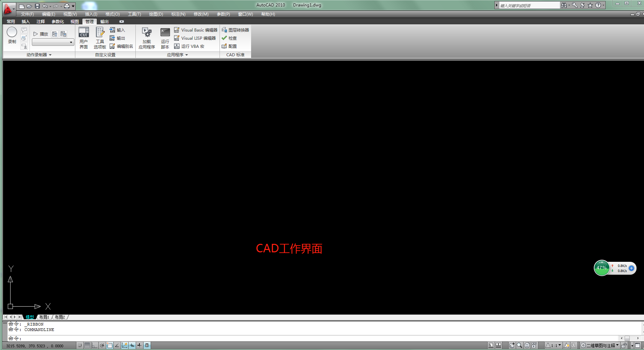Switch to the 布局2 layout tab
This screenshot has height=350, width=644.
pos(60,317)
